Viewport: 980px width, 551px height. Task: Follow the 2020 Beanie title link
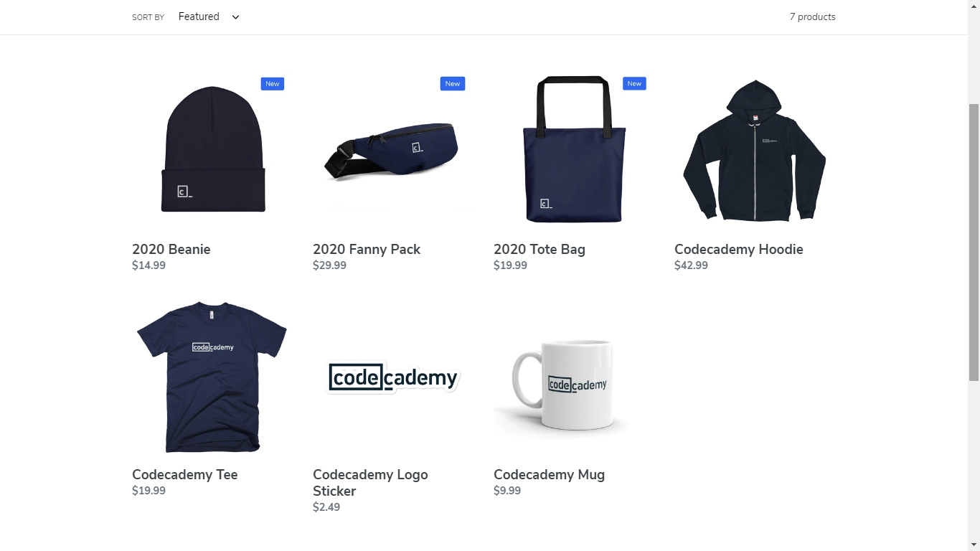pyautogui.click(x=171, y=250)
